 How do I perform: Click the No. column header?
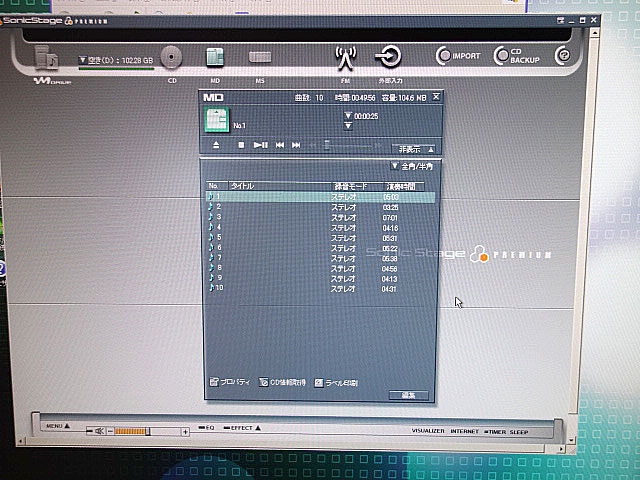coord(217,186)
